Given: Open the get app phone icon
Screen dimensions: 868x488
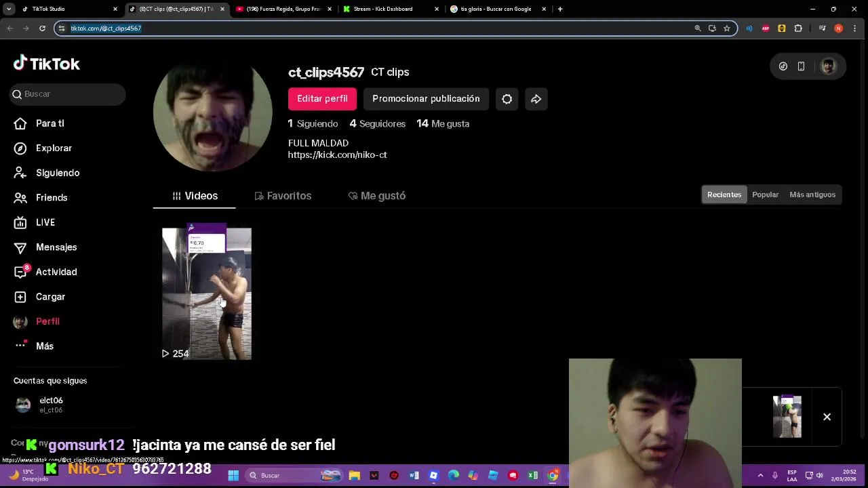Looking at the screenshot, I should click(x=801, y=66).
